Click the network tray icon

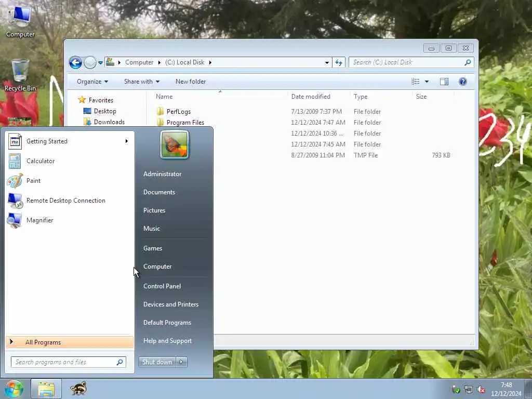(x=469, y=390)
